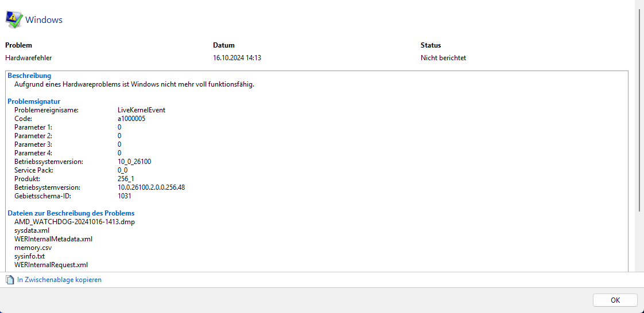This screenshot has height=313, width=644.
Task: Click file 'AMD_WATCHDOG-20241016-1413.dmp'
Action: pyautogui.click(x=75, y=222)
